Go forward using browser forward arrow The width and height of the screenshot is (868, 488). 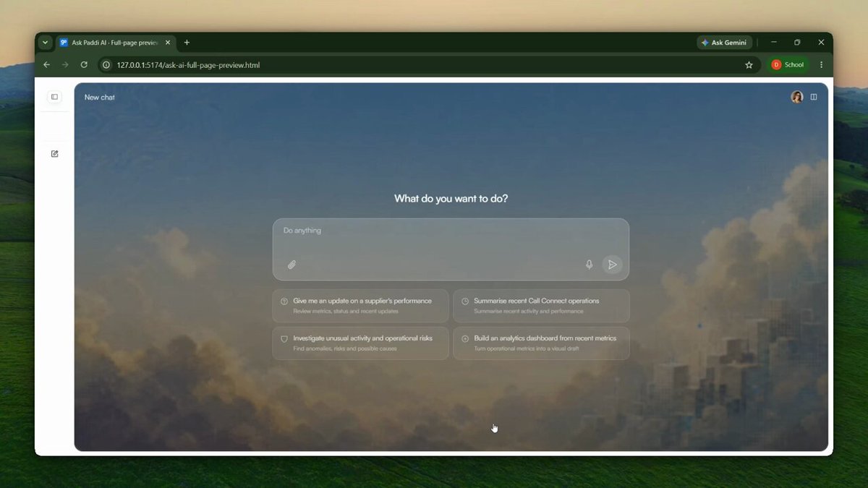pyautogui.click(x=65, y=65)
